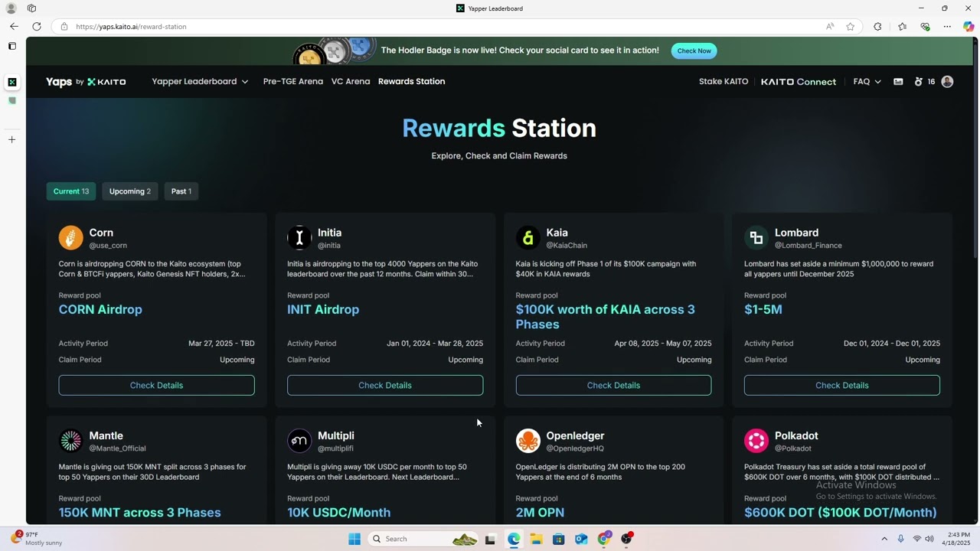The height and width of the screenshot is (551, 980).
Task: Open Browser essentials heart icon
Action: tap(925, 27)
